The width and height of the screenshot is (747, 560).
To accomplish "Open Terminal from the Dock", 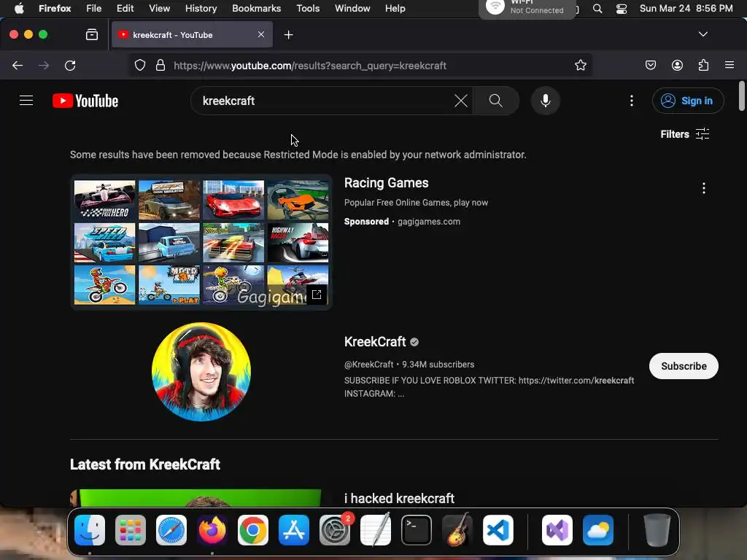I will [417, 530].
